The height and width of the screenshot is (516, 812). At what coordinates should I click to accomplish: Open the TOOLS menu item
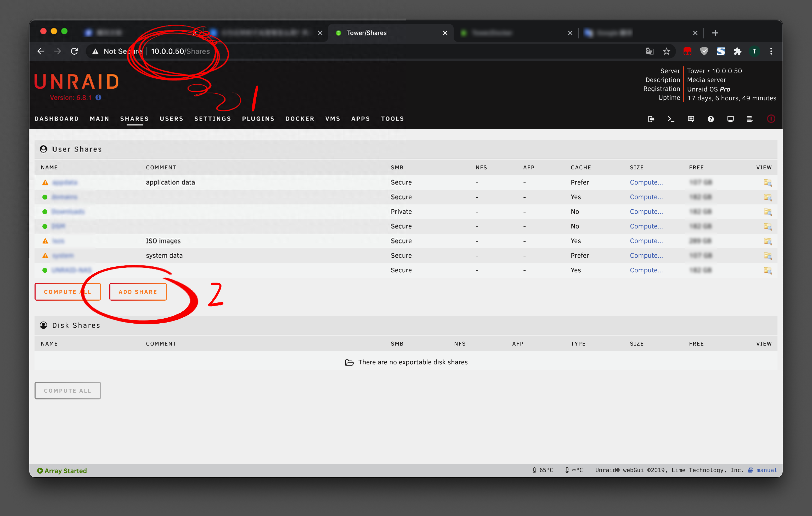pos(392,119)
